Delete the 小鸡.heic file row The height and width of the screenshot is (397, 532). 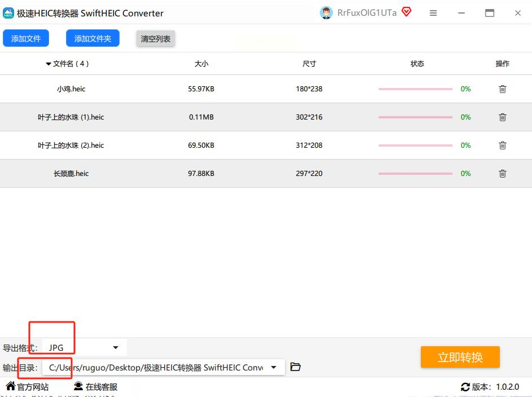click(503, 89)
